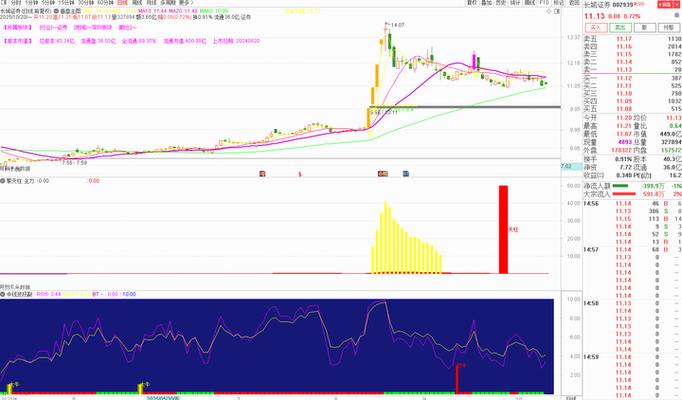
Task: Expand the arrow beside the red watchlist button
Action: [675, 4]
